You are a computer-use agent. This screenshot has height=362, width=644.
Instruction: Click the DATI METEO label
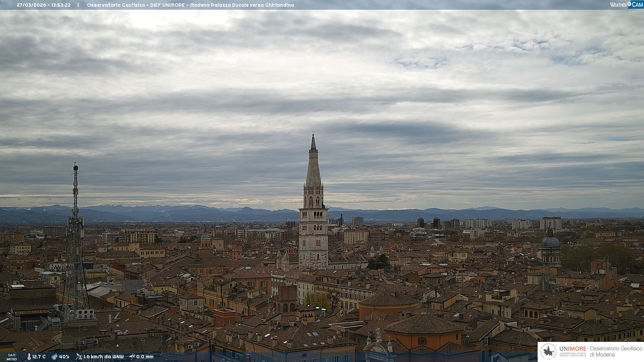pos(12,357)
